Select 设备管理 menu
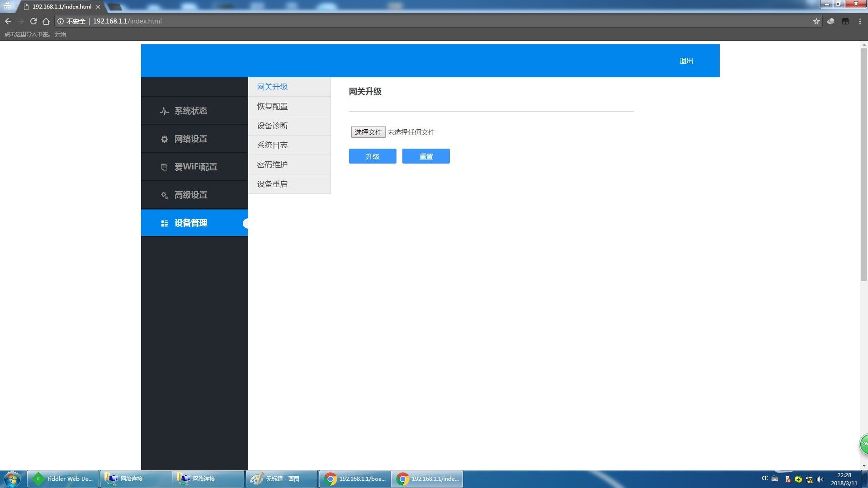The width and height of the screenshot is (868, 488). [194, 223]
